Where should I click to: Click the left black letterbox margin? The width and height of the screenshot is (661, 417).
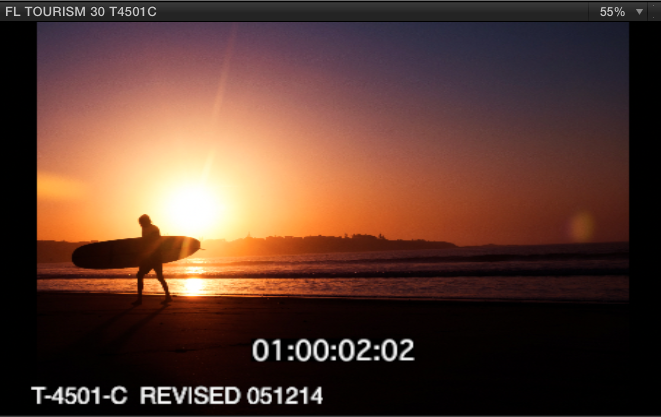(x=18, y=200)
